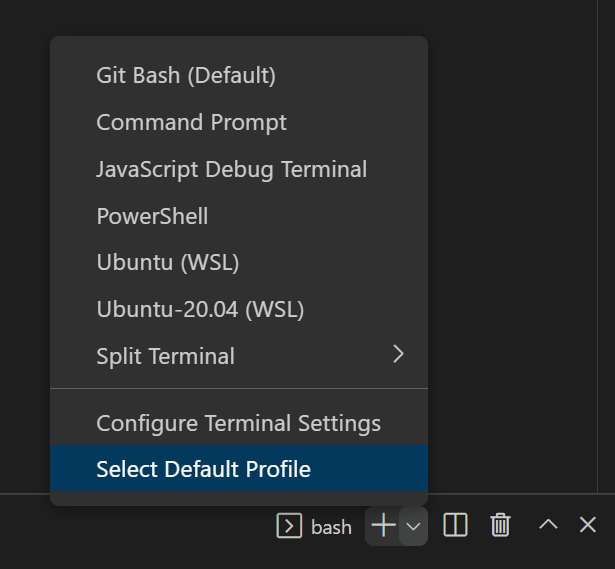Select Git Bash (Default) profile

(x=239, y=75)
